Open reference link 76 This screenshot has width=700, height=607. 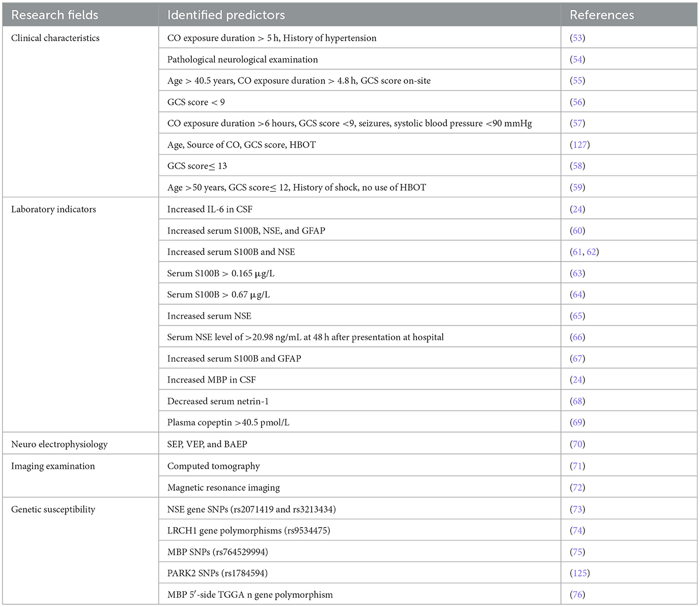pyautogui.click(x=577, y=595)
